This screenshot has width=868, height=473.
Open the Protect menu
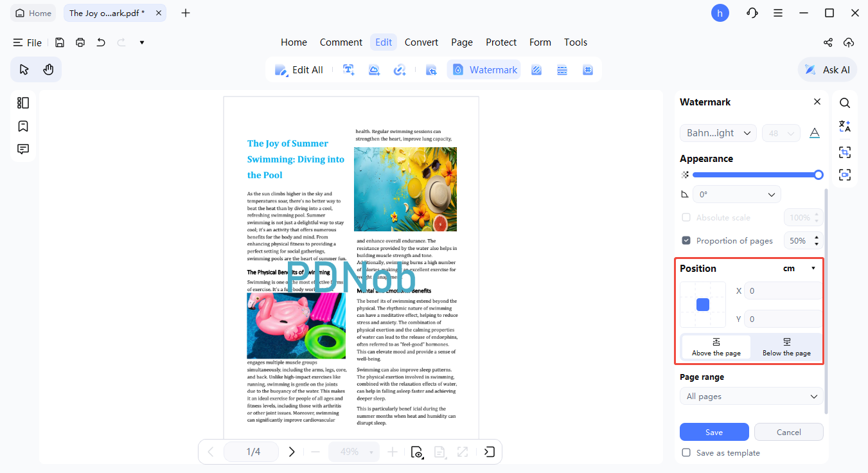[x=500, y=42]
